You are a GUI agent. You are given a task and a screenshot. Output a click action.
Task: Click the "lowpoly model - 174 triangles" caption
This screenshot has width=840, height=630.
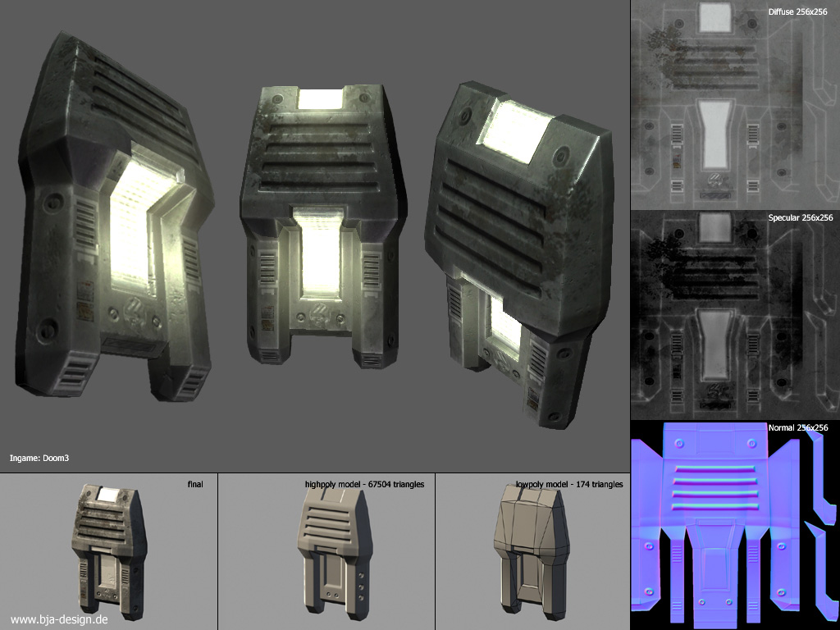[x=569, y=484]
